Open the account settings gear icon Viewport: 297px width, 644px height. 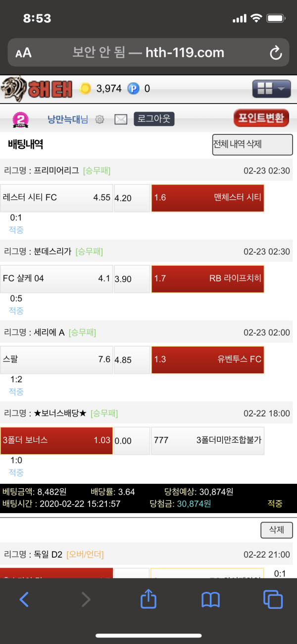click(99, 119)
